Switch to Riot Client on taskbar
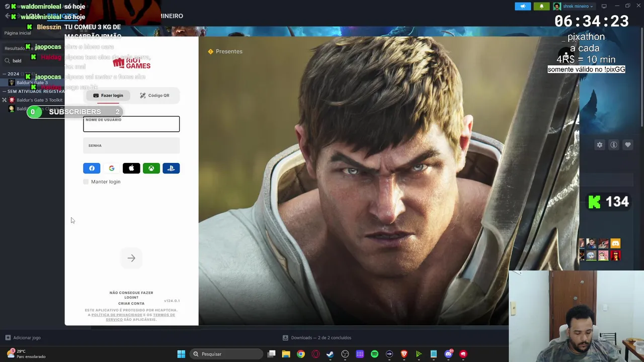Screen dimensions: 644x362 pyautogui.click(x=463, y=354)
